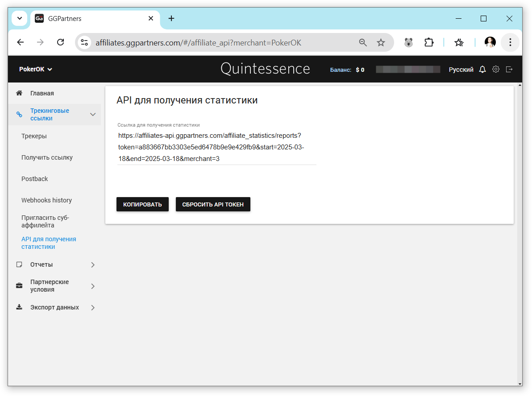532x396 pixels.
Task: Expand Экспорт данных section chevron
Action: pos(93,308)
